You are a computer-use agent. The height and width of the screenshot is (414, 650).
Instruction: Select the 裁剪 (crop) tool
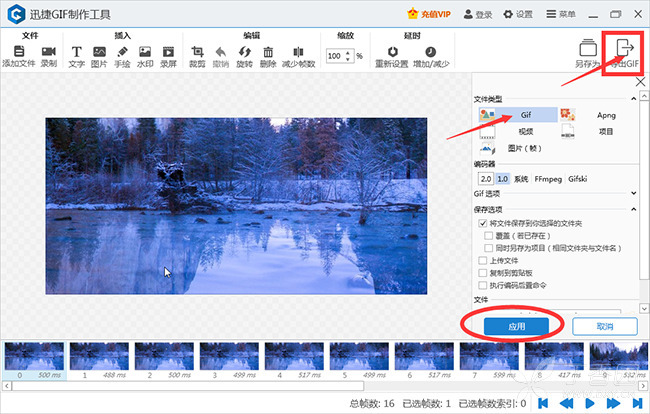pos(197,52)
